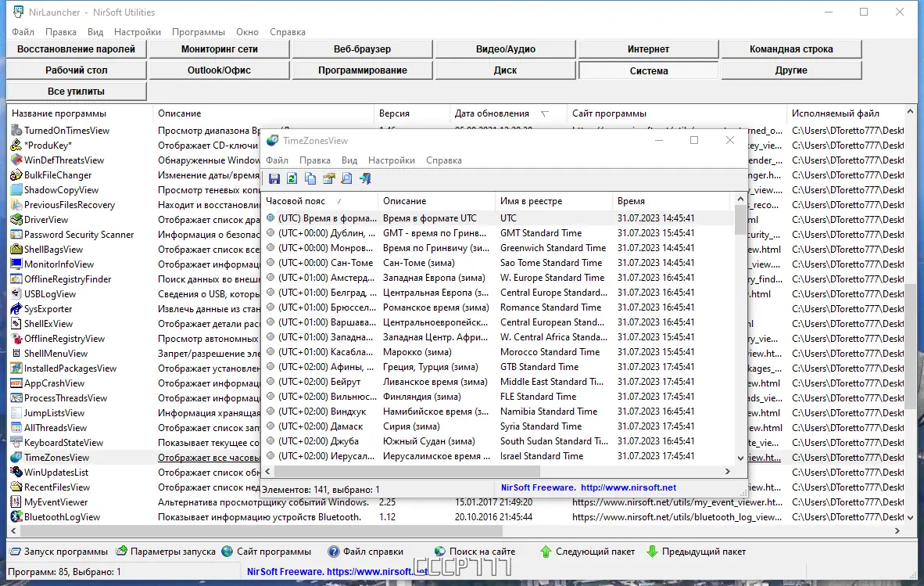The height and width of the screenshot is (586, 924).
Task: Sort by Версия column in NirLauncher
Action: (x=411, y=113)
